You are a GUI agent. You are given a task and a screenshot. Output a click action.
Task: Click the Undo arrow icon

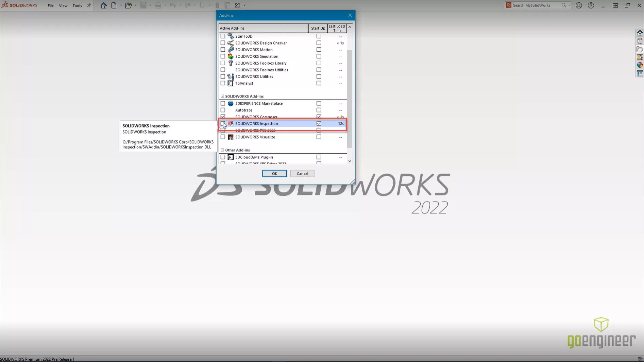click(x=173, y=5)
